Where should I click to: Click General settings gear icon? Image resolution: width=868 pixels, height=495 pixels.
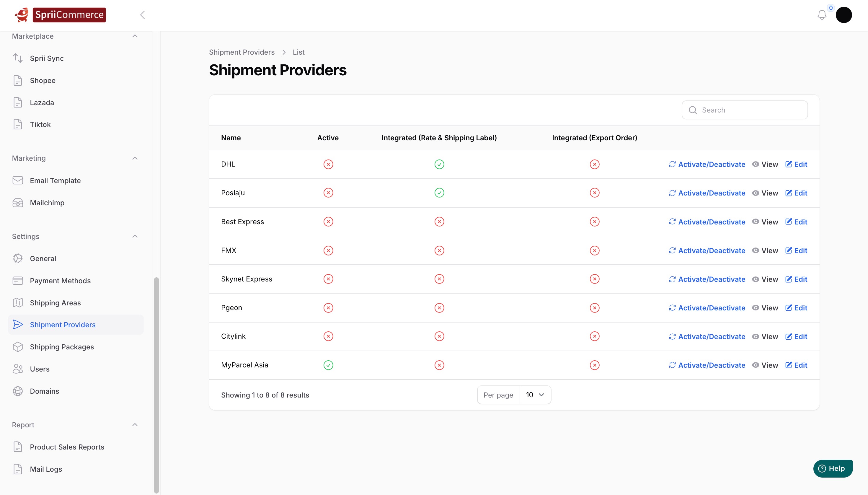[x=18, y=258]
